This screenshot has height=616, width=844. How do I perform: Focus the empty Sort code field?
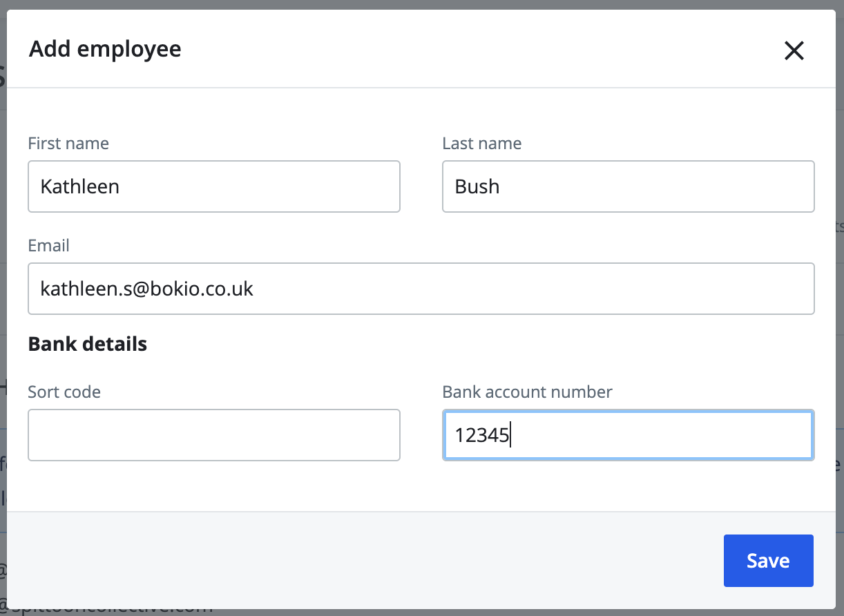pyautogui.click(x=214, y=435)
